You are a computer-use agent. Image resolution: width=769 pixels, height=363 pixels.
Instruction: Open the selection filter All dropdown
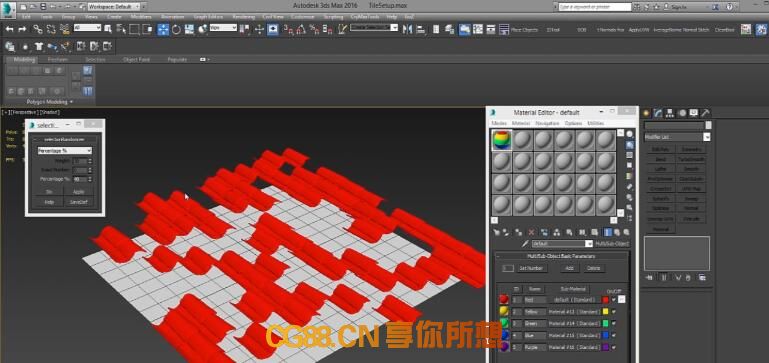tap(87, 28)
